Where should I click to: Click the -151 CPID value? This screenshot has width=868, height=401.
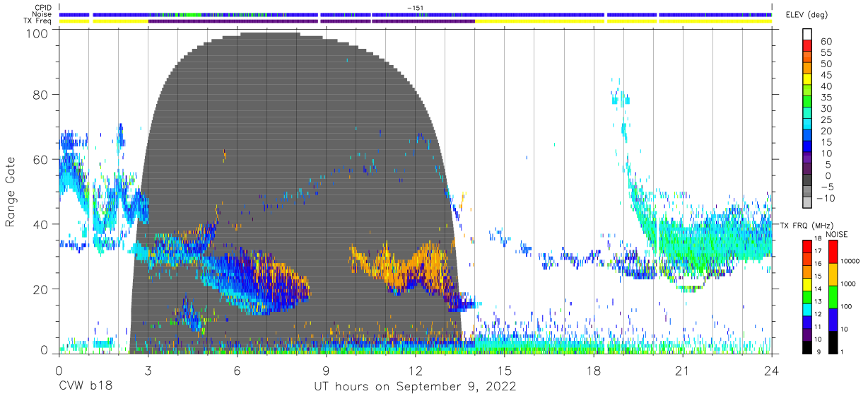coord(415,7)
